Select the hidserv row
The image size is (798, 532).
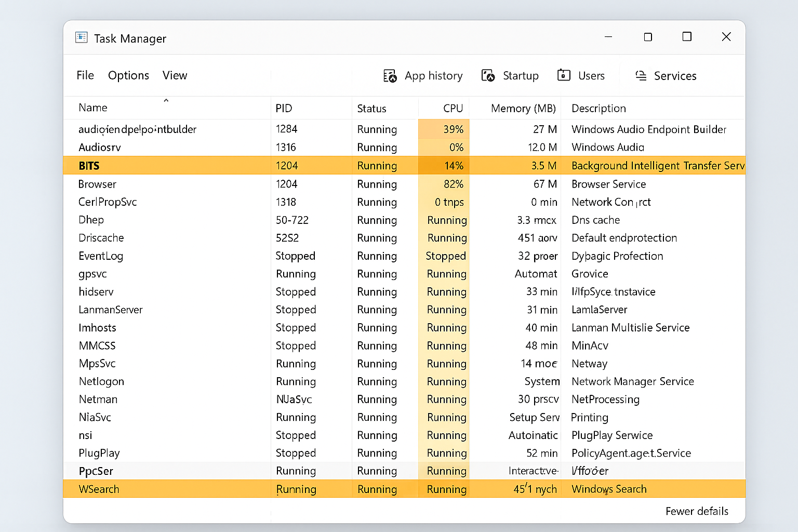pos(404,292)
